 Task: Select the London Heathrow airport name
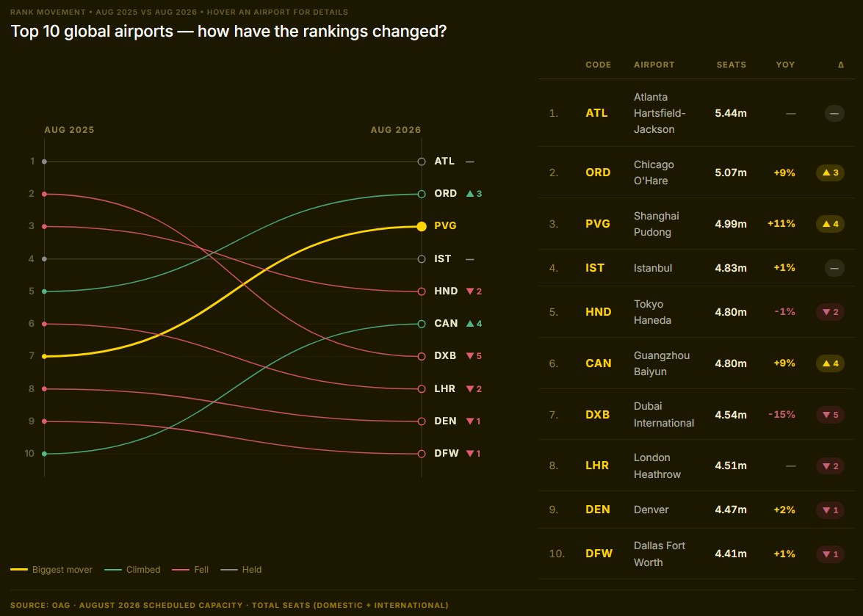(x=657, y=465)
